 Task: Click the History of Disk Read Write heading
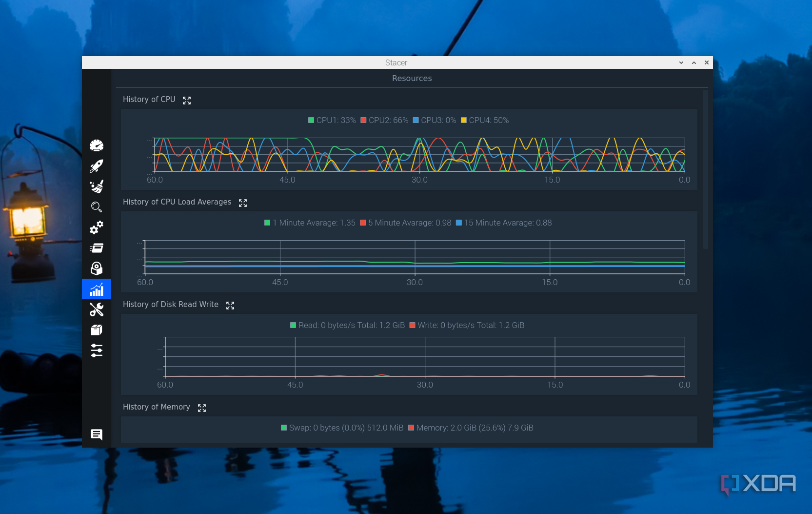pos(171,304)
